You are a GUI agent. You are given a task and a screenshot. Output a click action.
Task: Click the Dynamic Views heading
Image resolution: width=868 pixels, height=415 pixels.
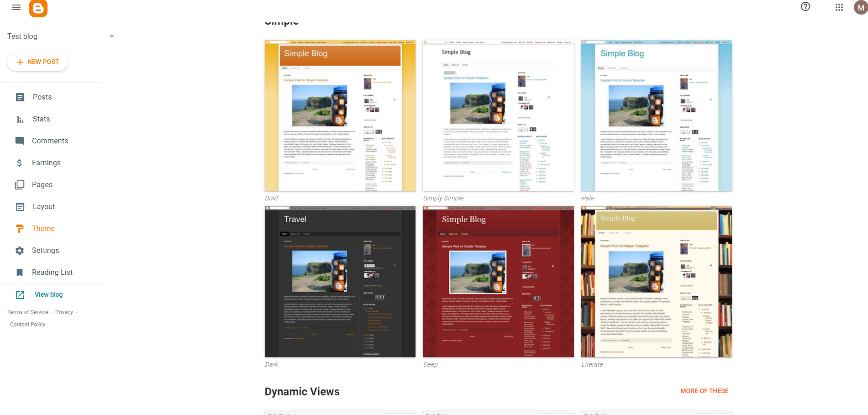click(x=302, y=392)
